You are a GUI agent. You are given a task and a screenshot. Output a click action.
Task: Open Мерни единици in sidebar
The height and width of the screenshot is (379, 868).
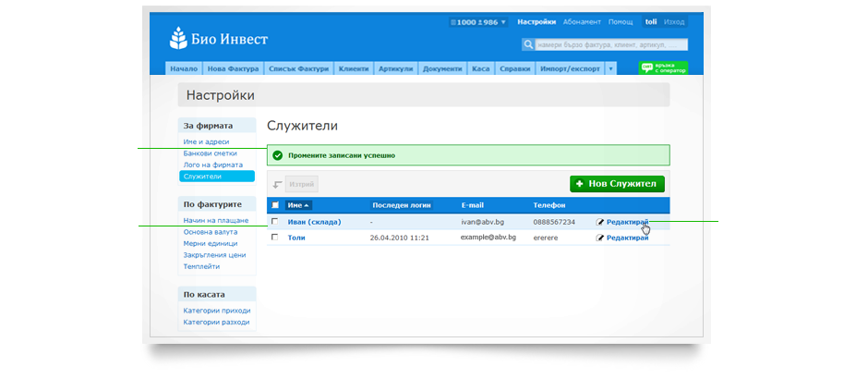[x=211, y=243]
